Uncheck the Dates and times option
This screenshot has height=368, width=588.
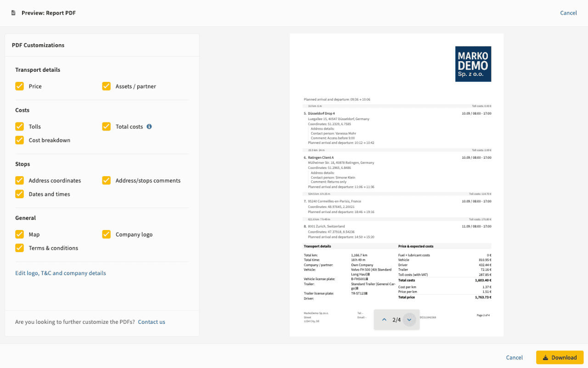19,194
